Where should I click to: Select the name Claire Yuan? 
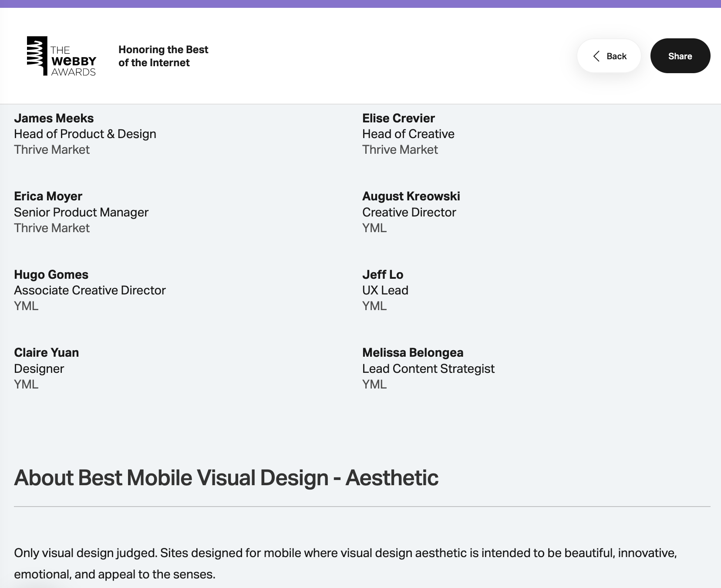tap(46, 352)
